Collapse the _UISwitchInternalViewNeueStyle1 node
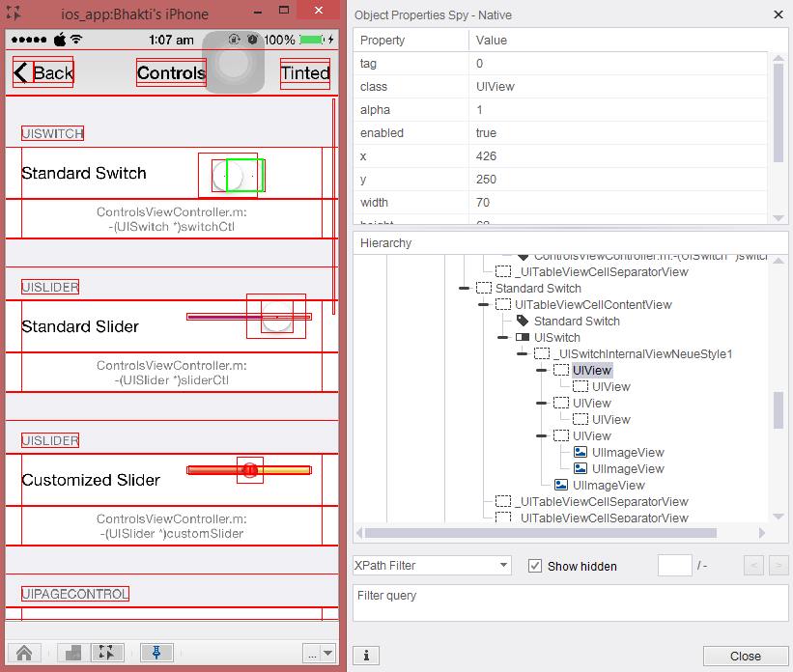The height and width of the screenshot is (672, 793). click(523, 354)
